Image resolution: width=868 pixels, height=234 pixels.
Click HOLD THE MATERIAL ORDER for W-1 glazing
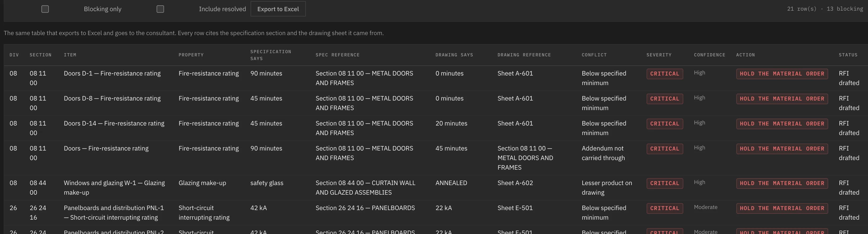pyautogui.click(x=782, y=183)
